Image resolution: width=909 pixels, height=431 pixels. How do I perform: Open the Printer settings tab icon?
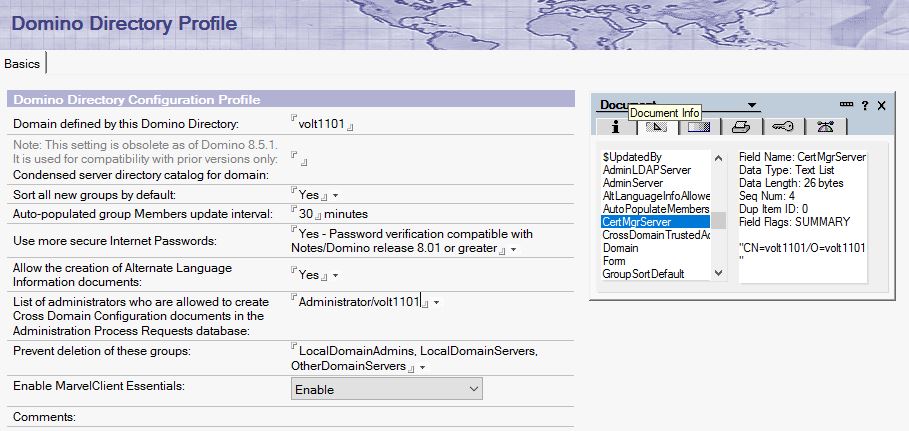pyautogui.click(x=740, y=127)
